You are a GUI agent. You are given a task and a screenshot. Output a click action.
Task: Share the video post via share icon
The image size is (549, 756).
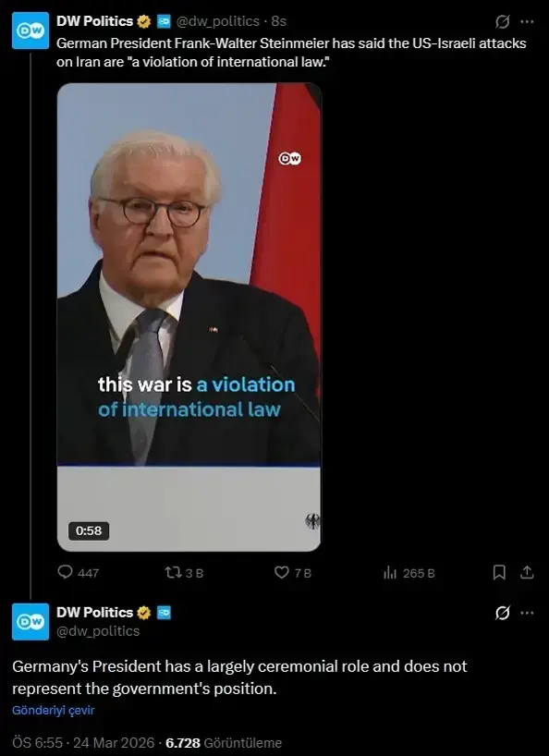click(x=528, y=573)
